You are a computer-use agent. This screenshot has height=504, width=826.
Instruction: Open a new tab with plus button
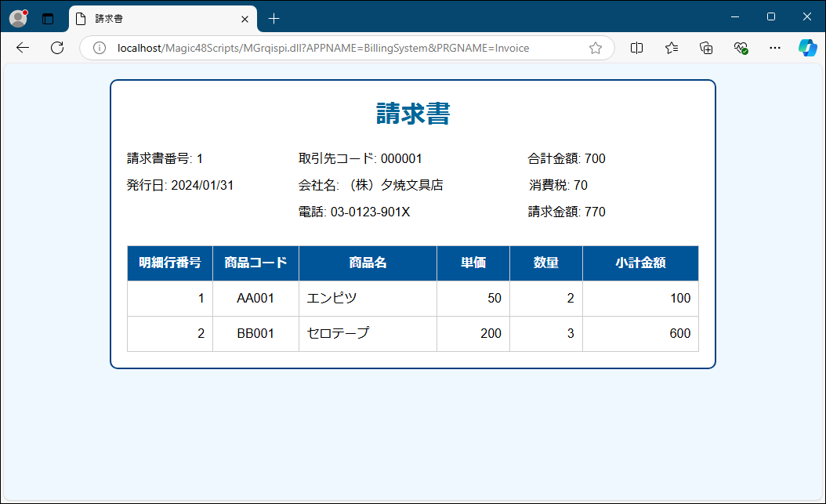(274, 18)
